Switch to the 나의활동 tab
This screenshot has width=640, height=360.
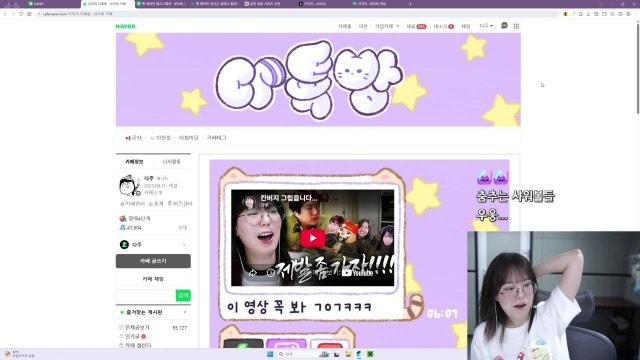[171, 162]
